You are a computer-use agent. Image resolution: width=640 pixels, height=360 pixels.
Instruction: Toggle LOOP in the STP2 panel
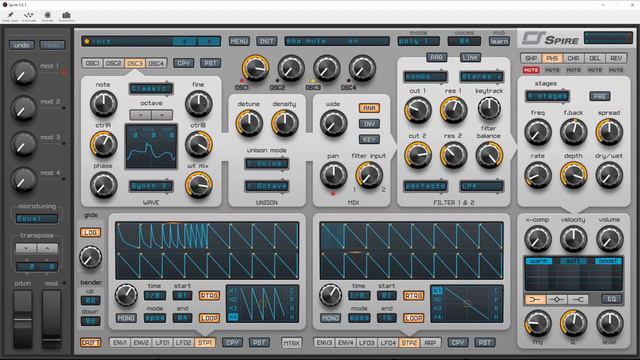pyautogui.click(x=413, y=318)
